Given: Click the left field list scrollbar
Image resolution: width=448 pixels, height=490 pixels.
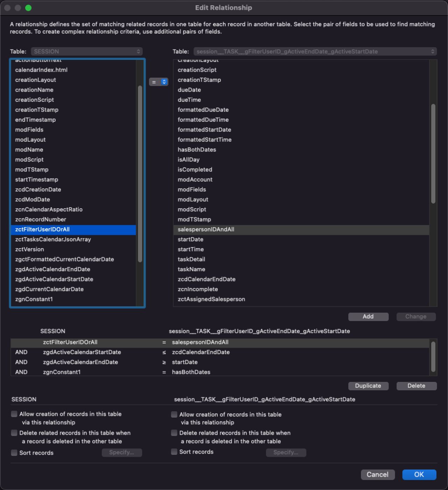Looking at the screenshot, I should click(140, 174).
